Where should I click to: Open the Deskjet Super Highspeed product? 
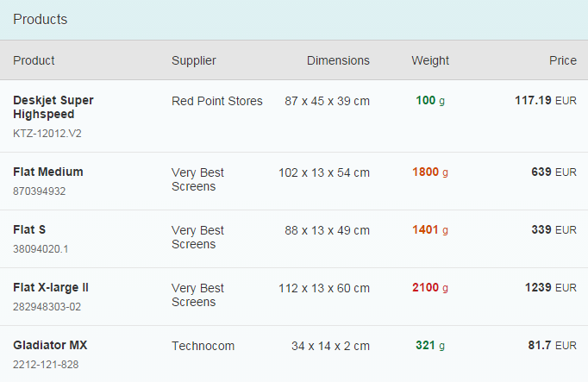(x=53, y=107)
